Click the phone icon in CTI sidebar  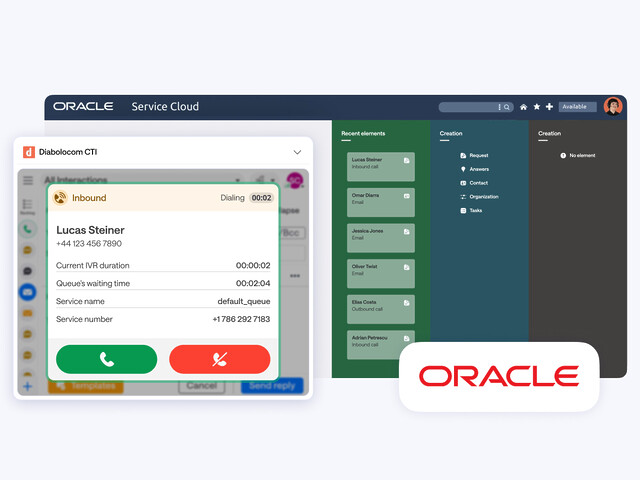[x=28, y=229]
